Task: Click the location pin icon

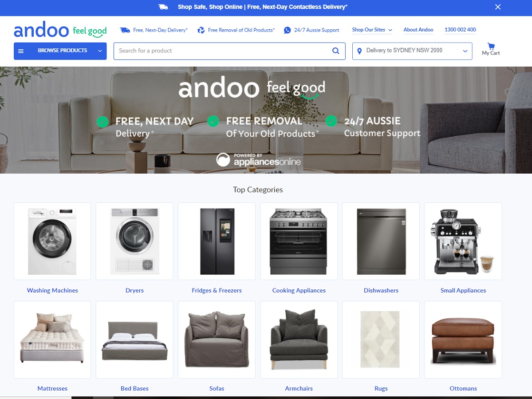Action: (x=359, y=51)
